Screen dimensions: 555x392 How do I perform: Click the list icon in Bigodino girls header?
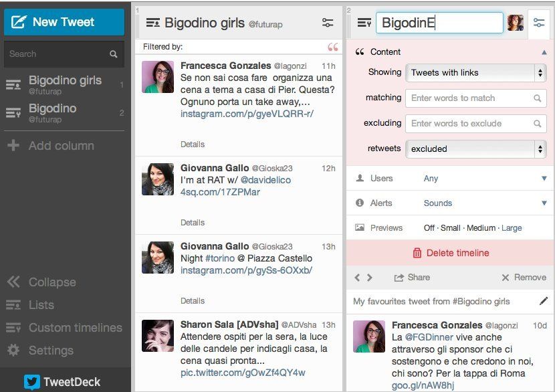(153, 23)
